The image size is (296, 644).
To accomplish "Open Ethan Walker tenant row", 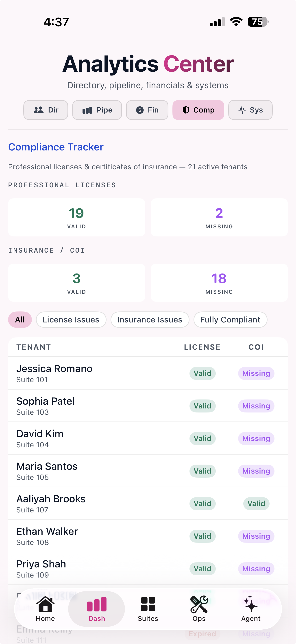I will 148,536.
